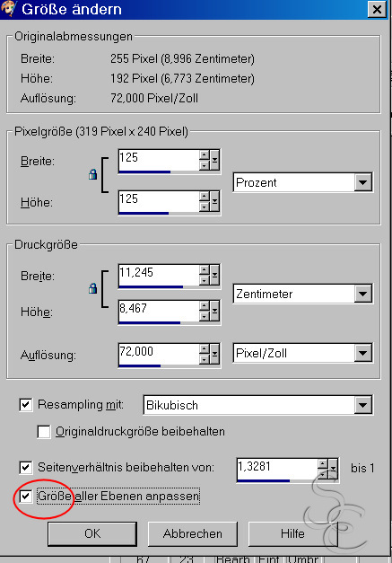
Task: Click the Abbrechen button
Action: coord(193,533)
